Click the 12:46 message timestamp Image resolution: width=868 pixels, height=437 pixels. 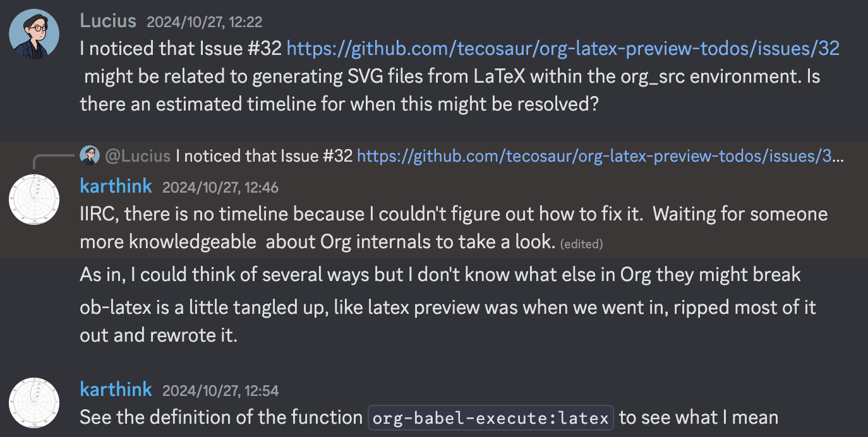[x=220, y=188]
